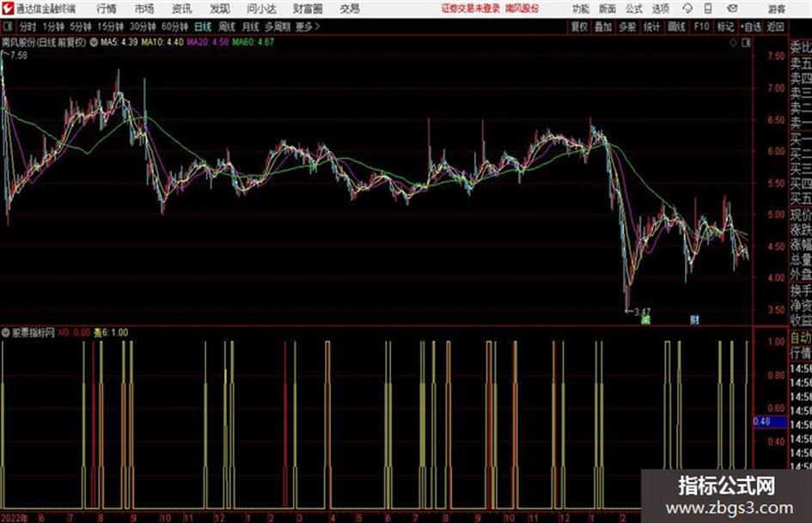
Task: Click the MA60: 4.67 indicator label
Action: [253, 42]
